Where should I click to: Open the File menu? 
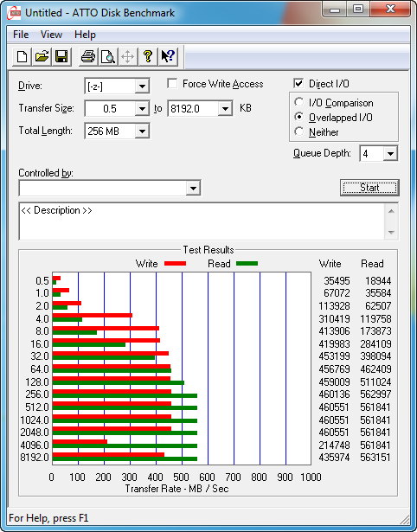[x=21, y=35]
